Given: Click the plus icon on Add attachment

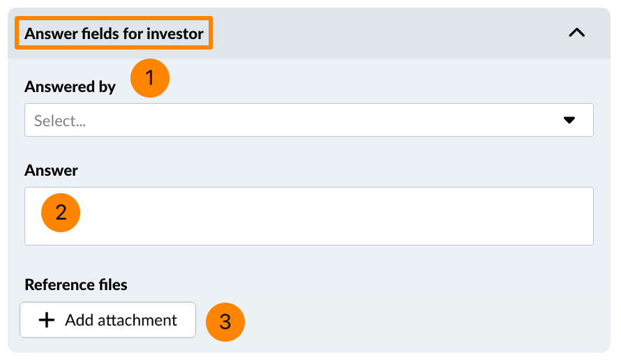Looking at the screenshot, I should point(46,320).
